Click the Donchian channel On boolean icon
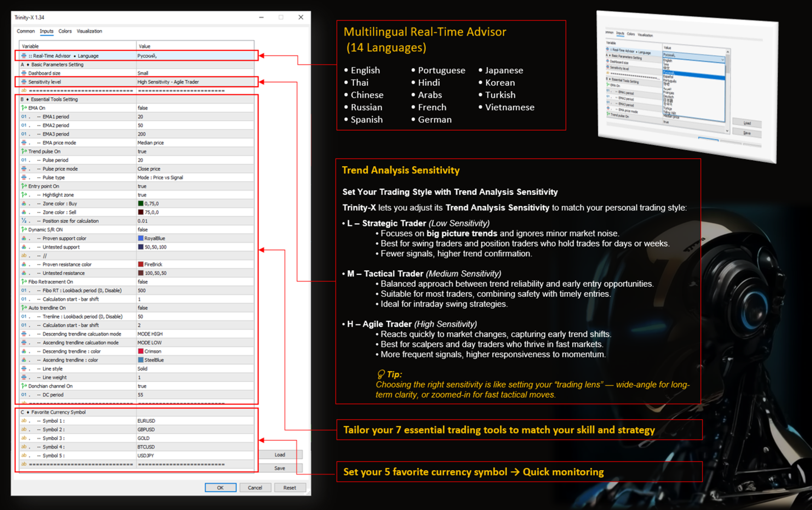 (24, 386)
